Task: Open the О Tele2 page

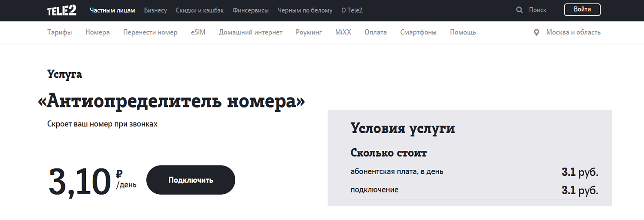Action: tap(352, 10)
